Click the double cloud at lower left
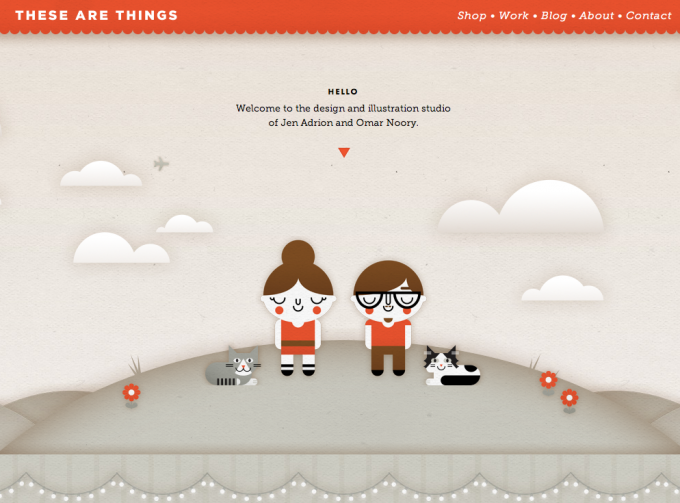This screenshot has width=680, height=503. point(121,248)
